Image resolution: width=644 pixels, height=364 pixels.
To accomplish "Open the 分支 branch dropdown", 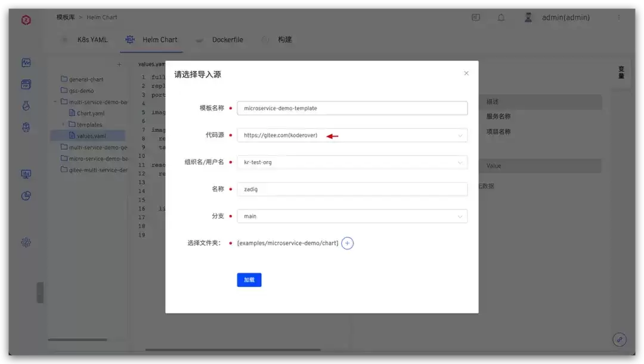I will (352, 216).
